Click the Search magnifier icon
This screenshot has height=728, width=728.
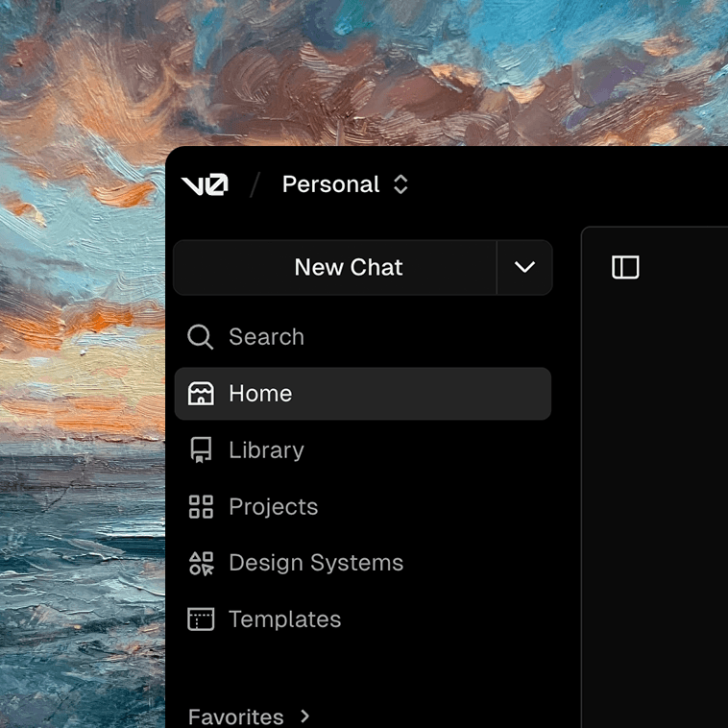tap(200, 336)
